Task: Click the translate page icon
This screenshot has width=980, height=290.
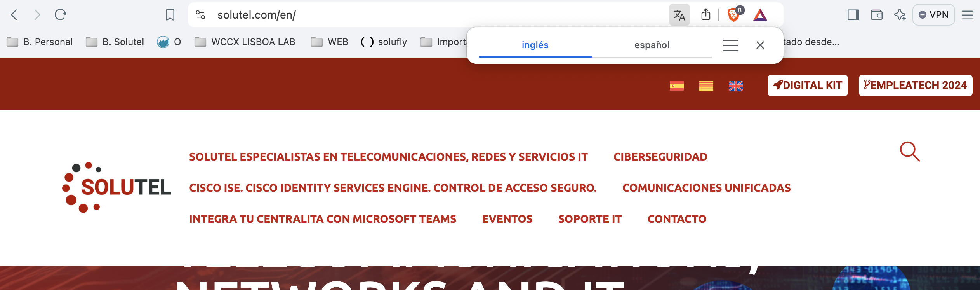Action: [679, 15]
